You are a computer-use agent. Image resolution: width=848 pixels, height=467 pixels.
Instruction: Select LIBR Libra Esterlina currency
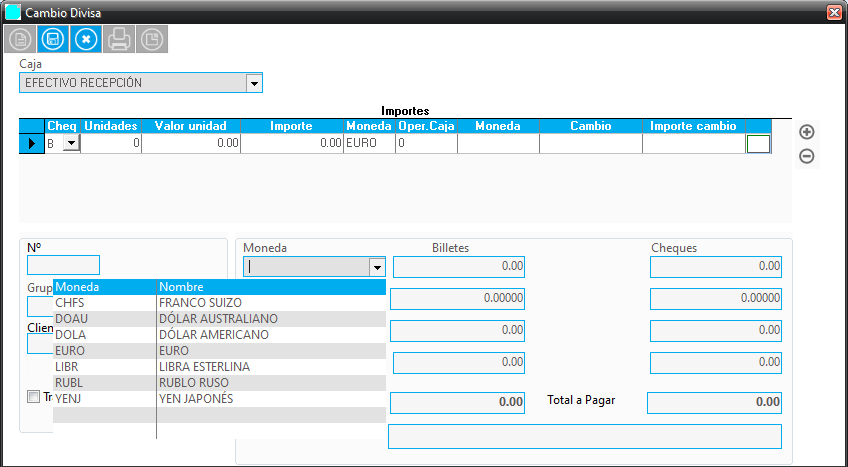click(x=220, y=366)
